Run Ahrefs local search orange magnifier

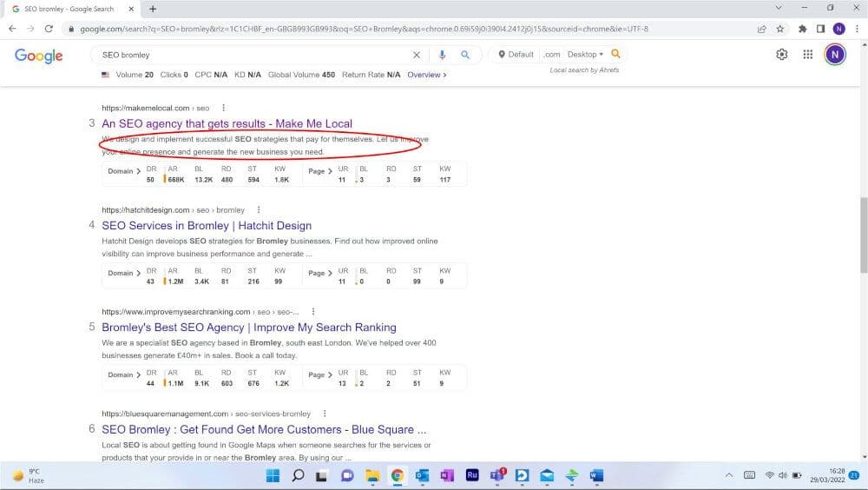pyautogui.click(x=615, y=54)
